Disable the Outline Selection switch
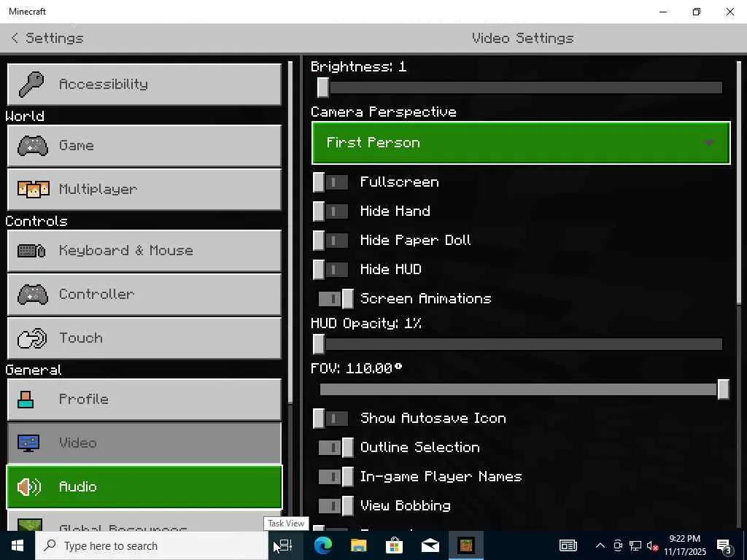Screen dimensions: 747x560 [336, 448]
